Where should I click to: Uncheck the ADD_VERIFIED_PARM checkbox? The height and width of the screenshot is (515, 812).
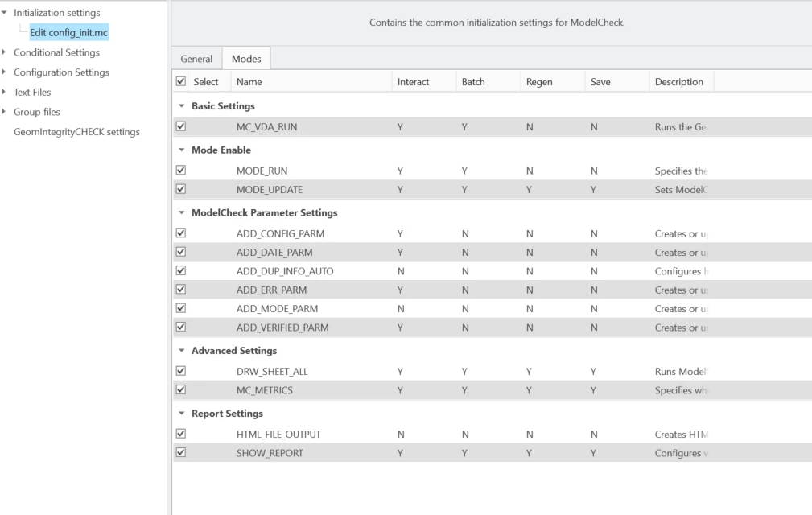click(x=181, y=328)
